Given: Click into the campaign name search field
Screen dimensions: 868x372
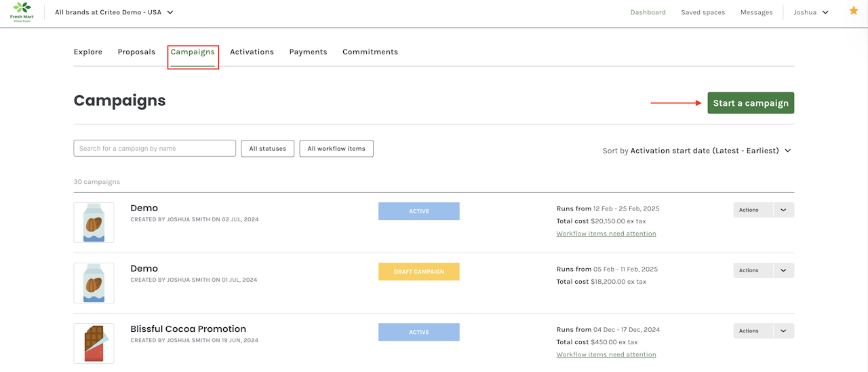Looking at the screenshot, I should [155, 149].
